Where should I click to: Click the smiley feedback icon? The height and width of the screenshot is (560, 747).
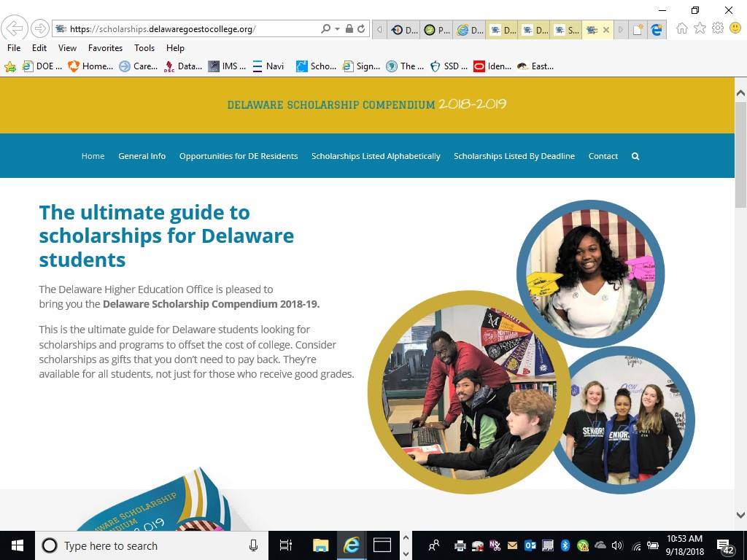(x=735, y=28)
